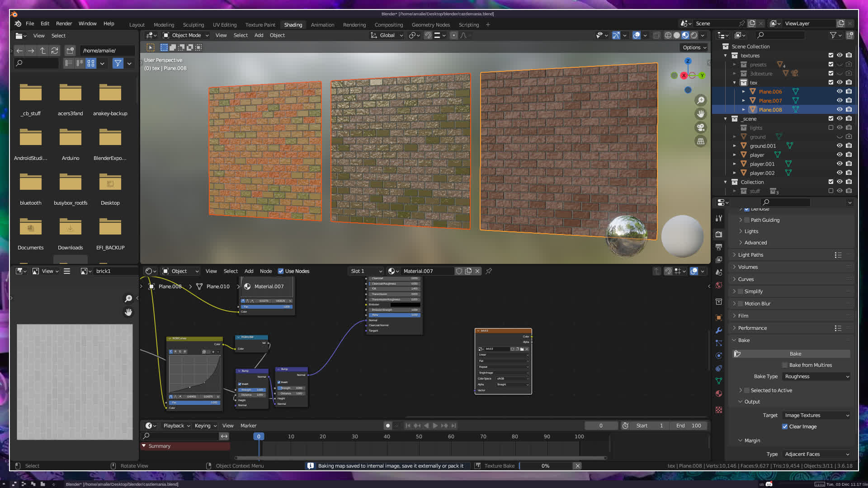Click the file browser filter funnel icon
868x488 pixels.
tap(118, 63)
